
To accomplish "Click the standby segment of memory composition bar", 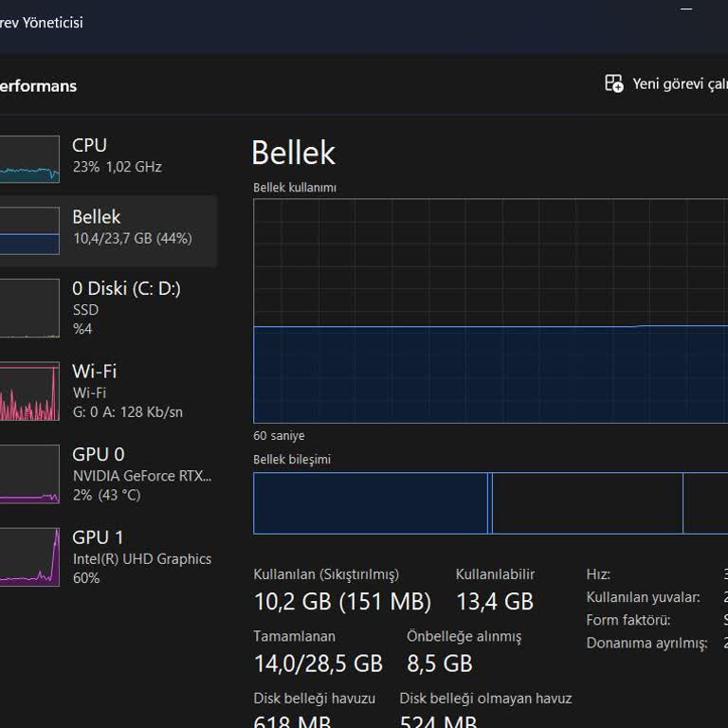I will click(x=588, y=503).
